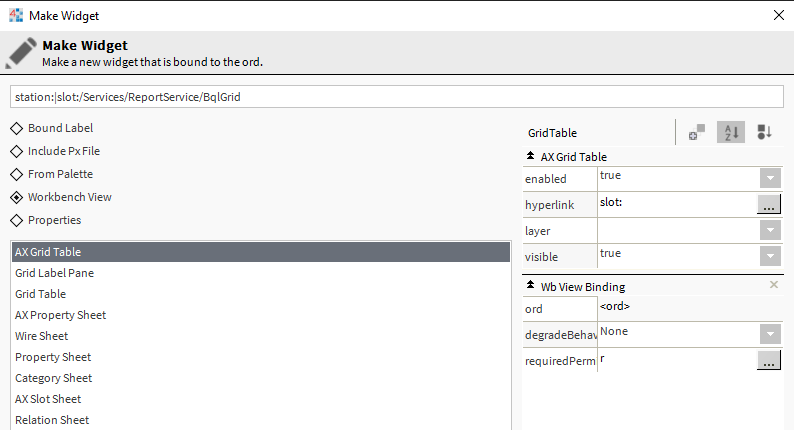Remove the Wb View Binding with X
Viewport: 794px width, 430px height.
(x=773, y=285)
